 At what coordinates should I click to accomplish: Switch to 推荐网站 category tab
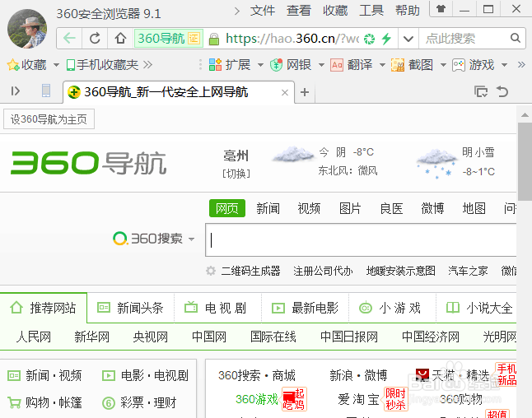pos(44,308)
